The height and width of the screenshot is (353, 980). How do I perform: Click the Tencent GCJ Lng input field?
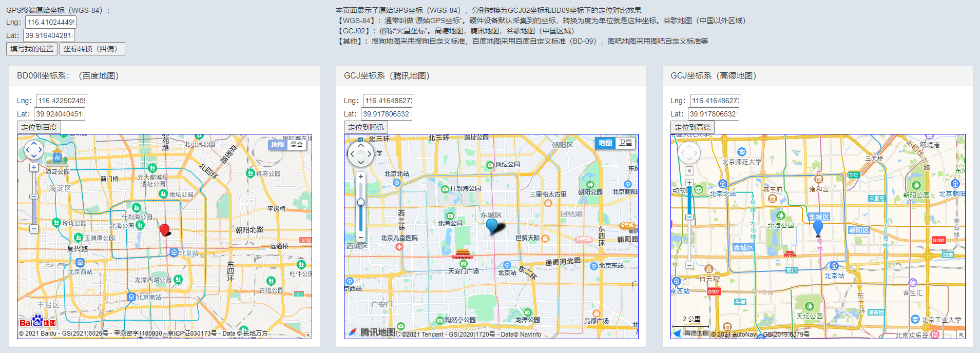coord(389,101)
